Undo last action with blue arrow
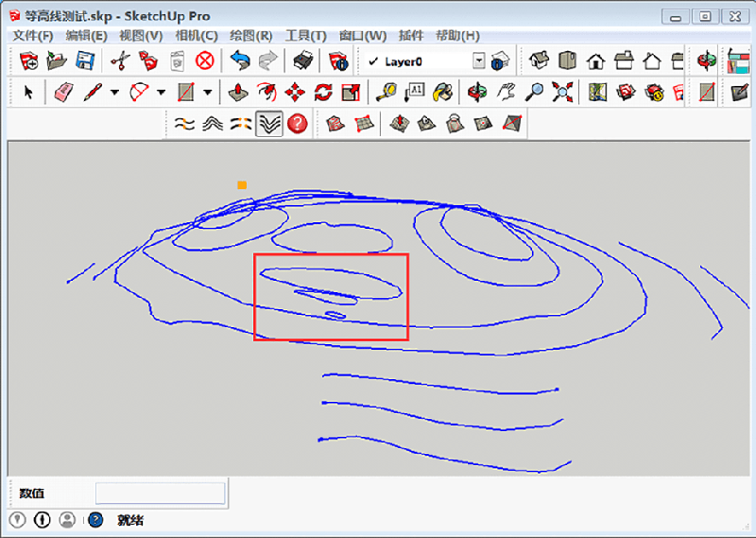756x538 pixels. 240,61
